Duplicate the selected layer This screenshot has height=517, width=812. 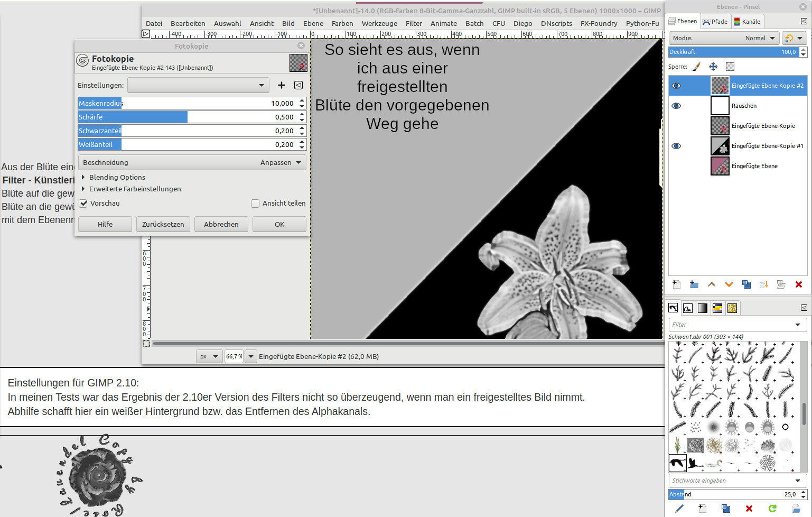(746, 284)
